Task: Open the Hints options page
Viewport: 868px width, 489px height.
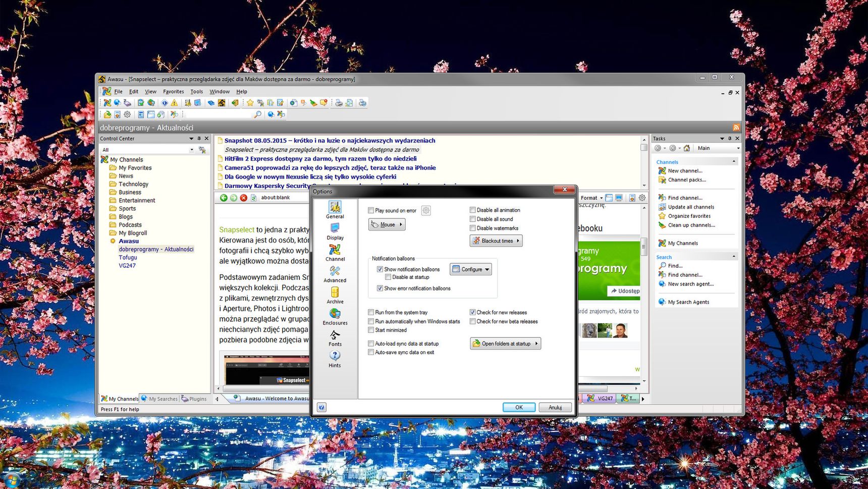Action: coord(335,359)
